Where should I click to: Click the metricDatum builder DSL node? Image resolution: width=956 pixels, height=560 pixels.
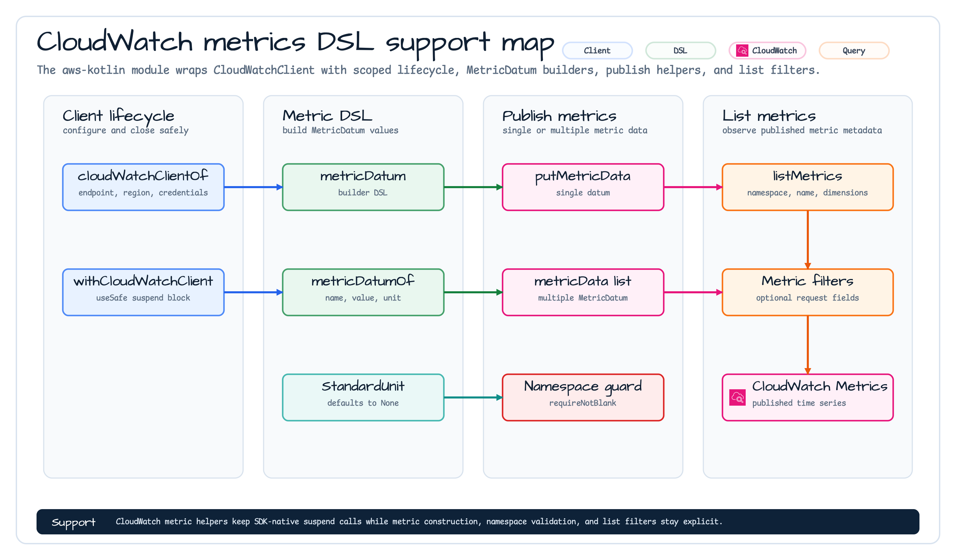click(x=363, y=187)
